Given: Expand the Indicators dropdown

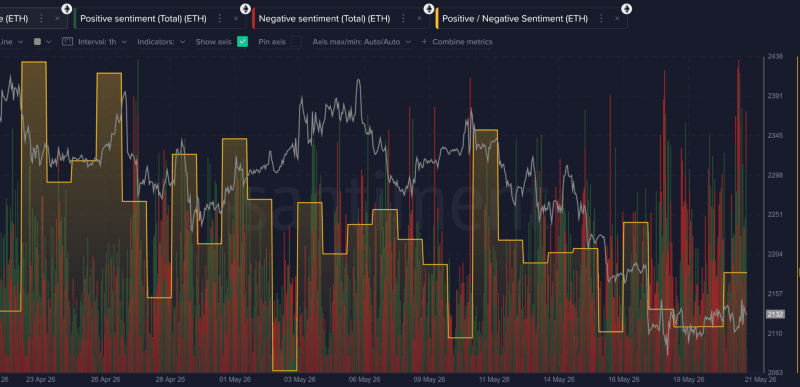Looking at the screenshot, I should (161, 42).
